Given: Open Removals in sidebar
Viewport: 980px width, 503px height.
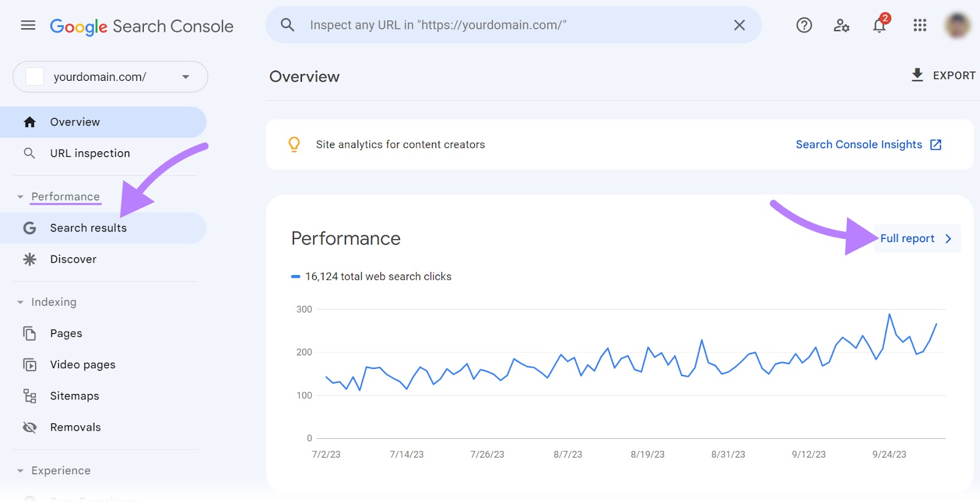Looking at the screenshot, I should 103,427.
